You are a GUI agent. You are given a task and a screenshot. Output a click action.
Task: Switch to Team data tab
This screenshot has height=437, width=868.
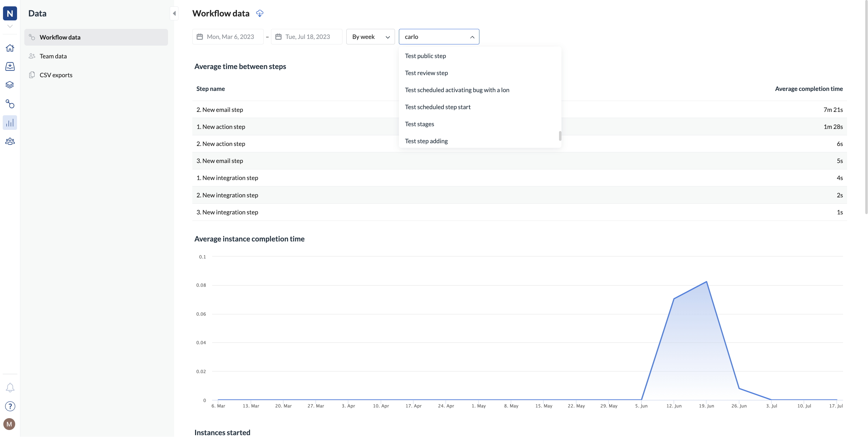(53, 56)
